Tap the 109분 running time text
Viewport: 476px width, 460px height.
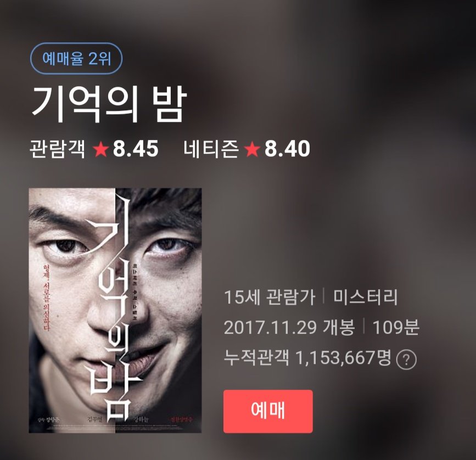(395, 327)
